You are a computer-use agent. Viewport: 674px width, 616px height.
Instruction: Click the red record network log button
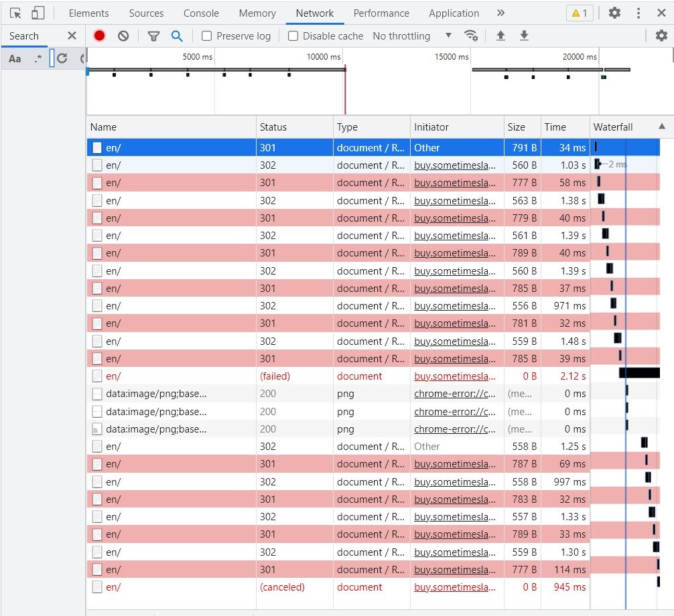point(100,36)
